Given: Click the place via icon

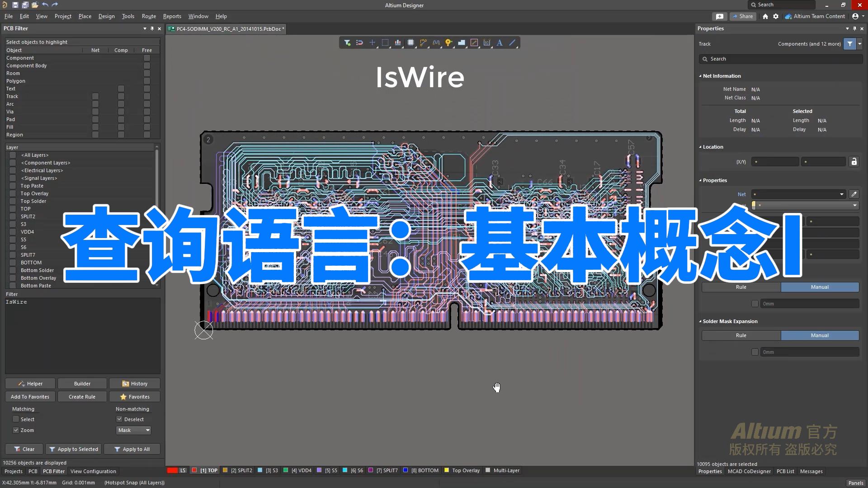Looking at the screenshot, I should 449,42.
